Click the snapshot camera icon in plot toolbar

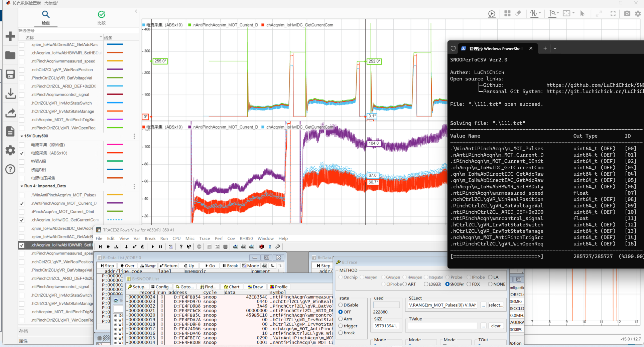click(627, 14)
